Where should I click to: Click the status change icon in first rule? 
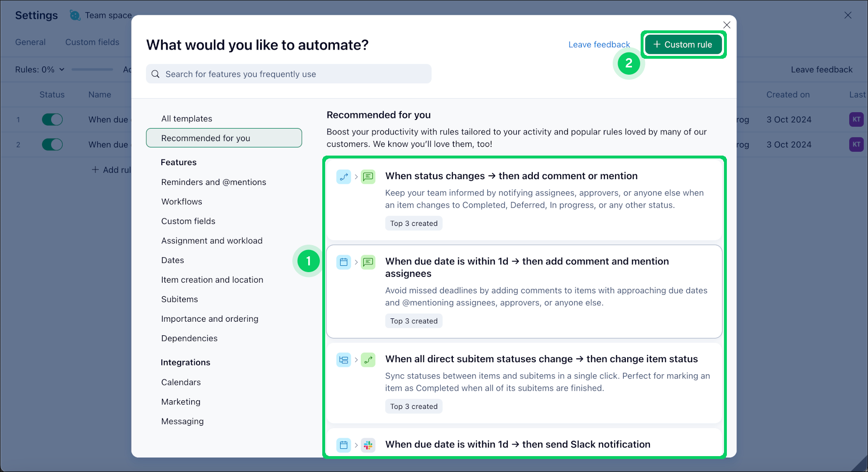tap(343, 177)
